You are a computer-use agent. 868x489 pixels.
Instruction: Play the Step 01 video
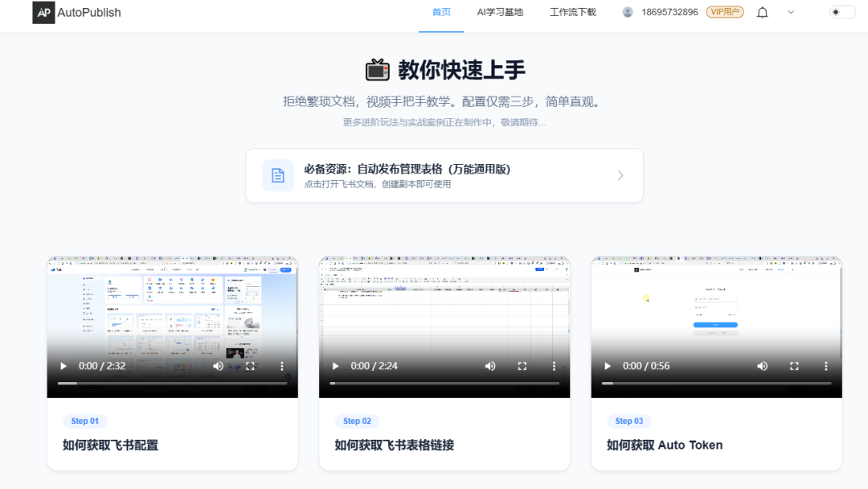pos(63,366)
